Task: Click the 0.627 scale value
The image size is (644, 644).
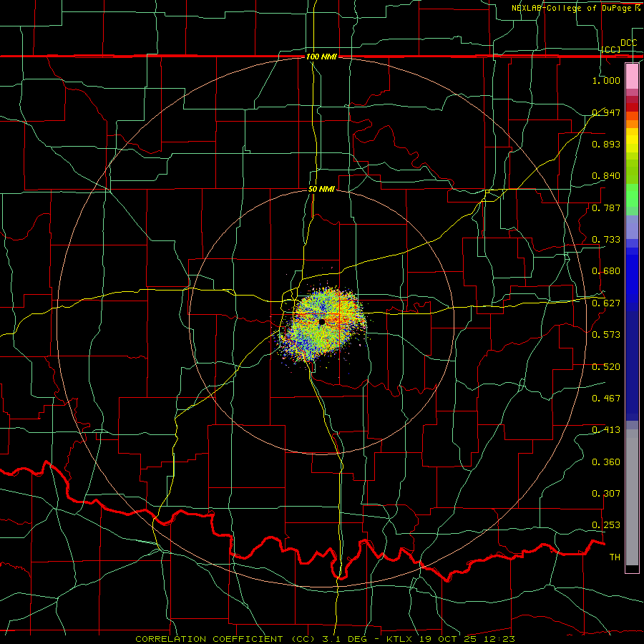Action: 606,303
